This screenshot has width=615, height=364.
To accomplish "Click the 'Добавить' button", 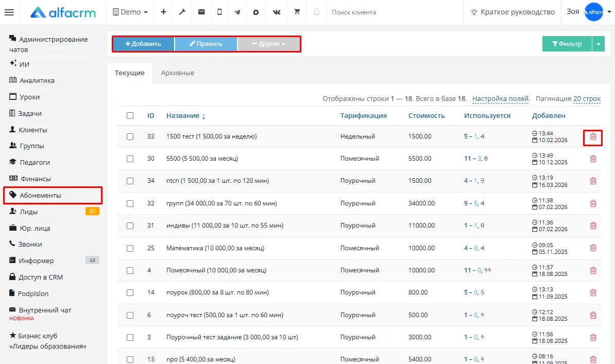I will (x=143, y=44).
